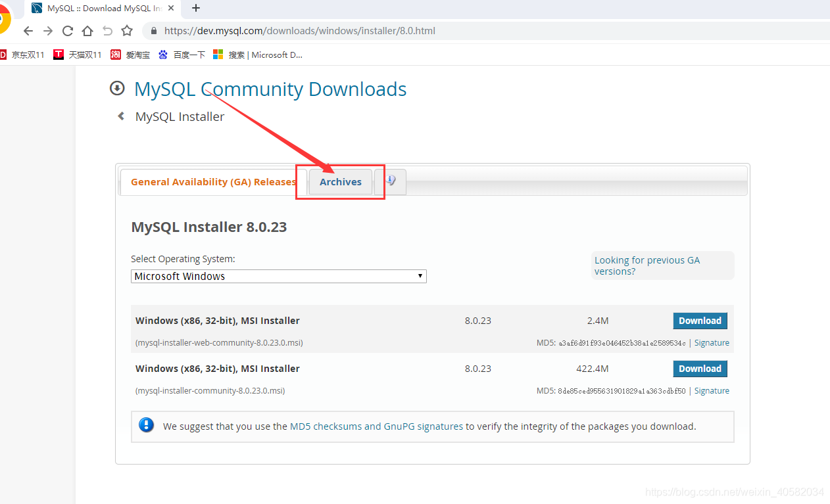830x504 pixels.
Task: Click the mysql-installer-web-community-8.0.23.0.msi filename
Action: coord(219,342)
